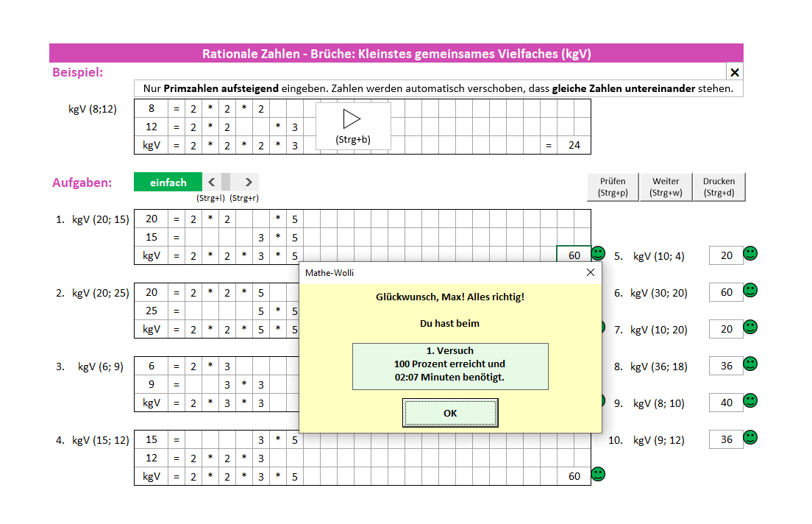Image resolution: width=812 pixels, height=524 pixels.
Task: Click the difficulty scrollbar thumb
Action: (226, 182)
